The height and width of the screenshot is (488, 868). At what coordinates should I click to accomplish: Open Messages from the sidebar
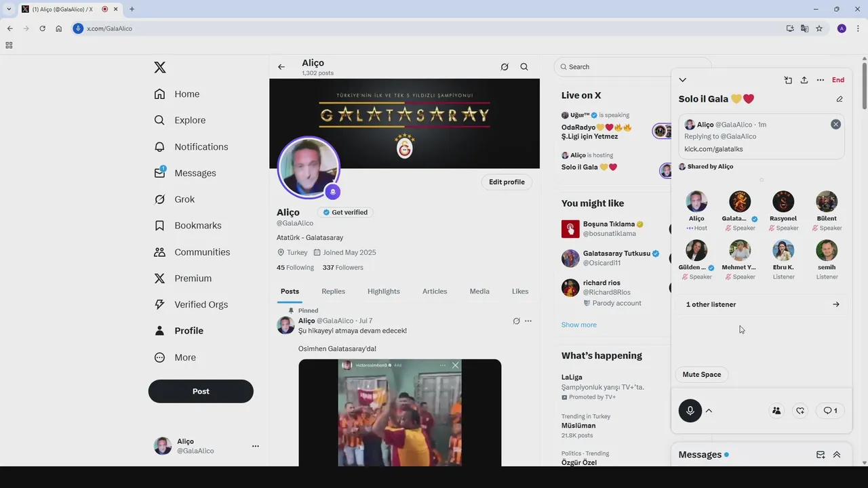pos(185,173)
